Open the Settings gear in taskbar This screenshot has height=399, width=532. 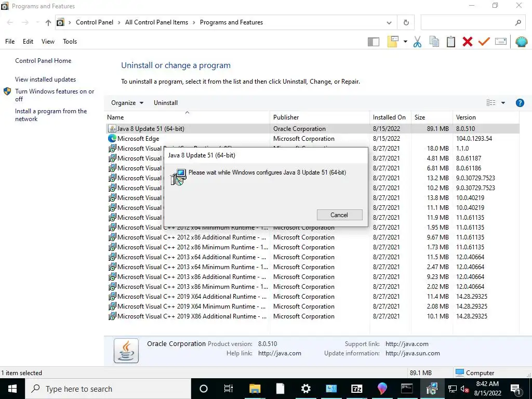(x=305, y=389)
